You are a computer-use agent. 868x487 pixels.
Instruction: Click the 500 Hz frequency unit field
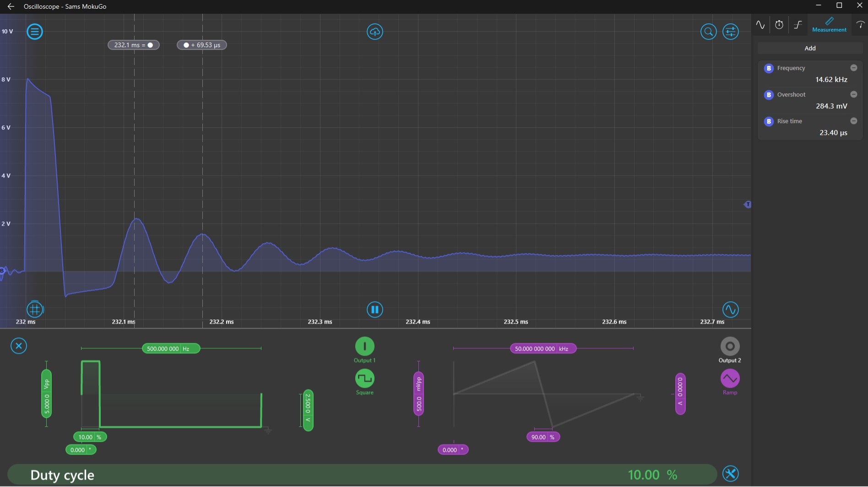[186, 349]
